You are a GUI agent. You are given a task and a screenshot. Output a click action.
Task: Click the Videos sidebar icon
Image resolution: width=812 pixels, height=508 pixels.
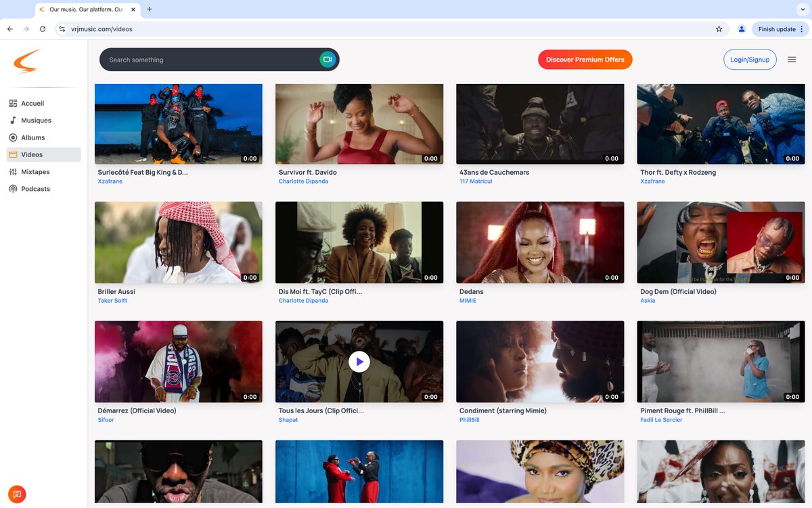(13, 154)
